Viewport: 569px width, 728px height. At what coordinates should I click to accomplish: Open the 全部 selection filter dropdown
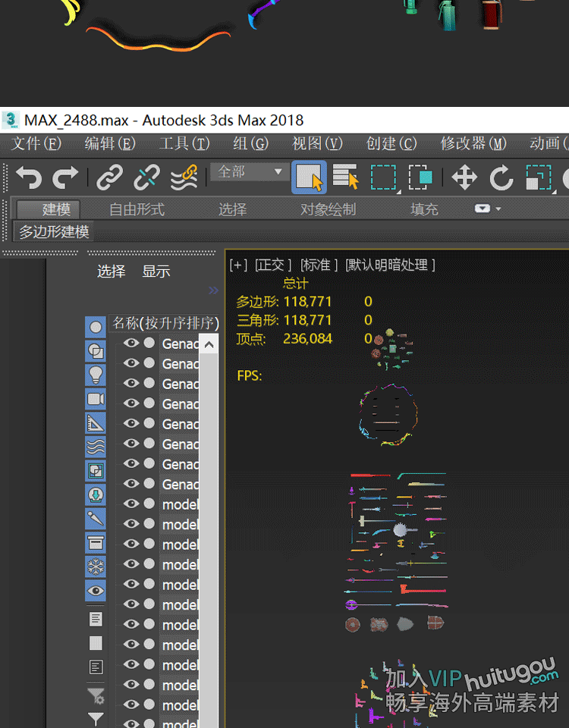point(250,172)
